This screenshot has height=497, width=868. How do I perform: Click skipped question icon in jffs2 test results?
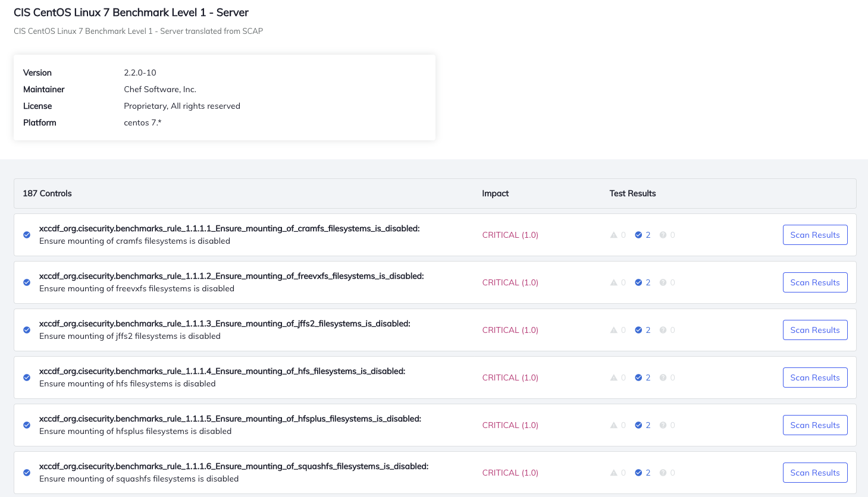(x=663, y=330)
